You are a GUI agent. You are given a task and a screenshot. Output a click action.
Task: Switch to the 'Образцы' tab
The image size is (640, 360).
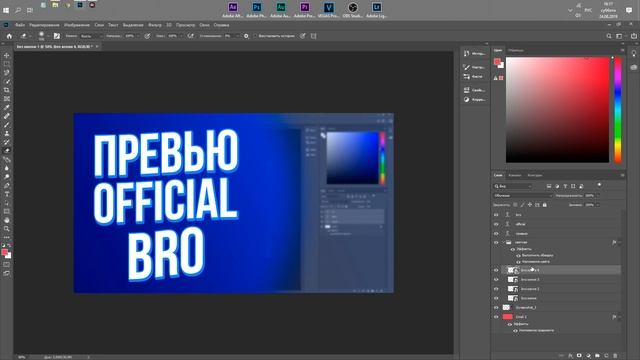[516, 50]
